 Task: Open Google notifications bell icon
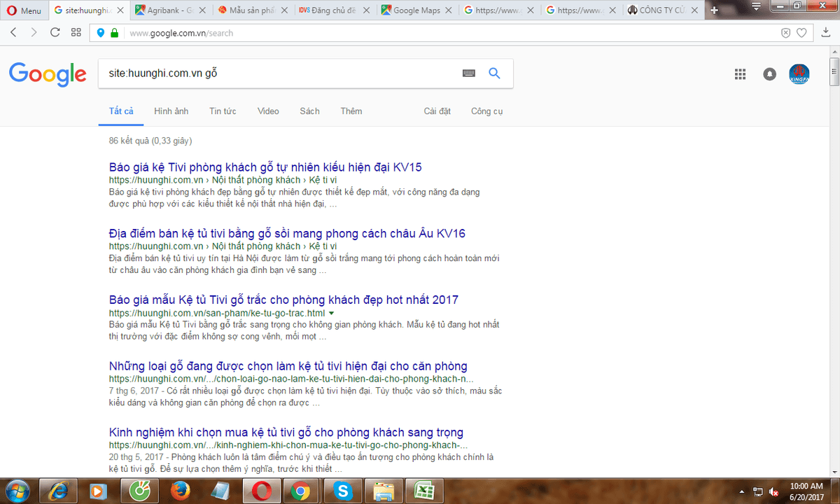click(x=770, y=74)
